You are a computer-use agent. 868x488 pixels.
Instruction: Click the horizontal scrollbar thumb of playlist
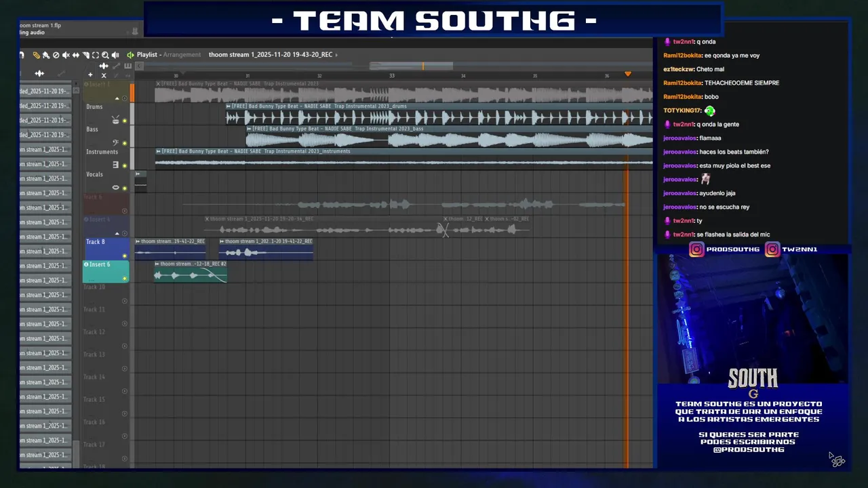click(x=411, y=66)
